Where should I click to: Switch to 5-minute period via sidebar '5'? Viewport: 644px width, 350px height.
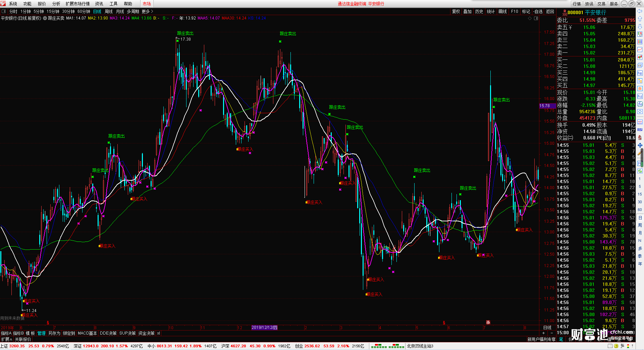click(x=640, y=186)
